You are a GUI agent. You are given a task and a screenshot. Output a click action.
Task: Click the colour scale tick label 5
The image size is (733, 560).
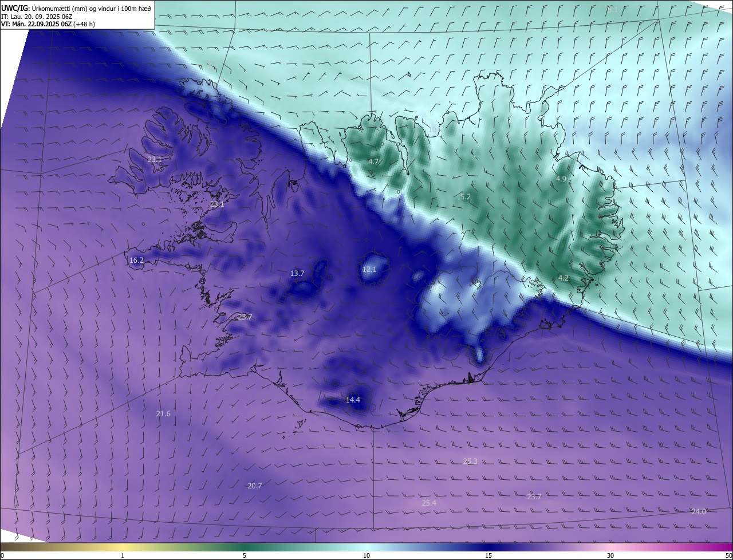pos(245,555)
